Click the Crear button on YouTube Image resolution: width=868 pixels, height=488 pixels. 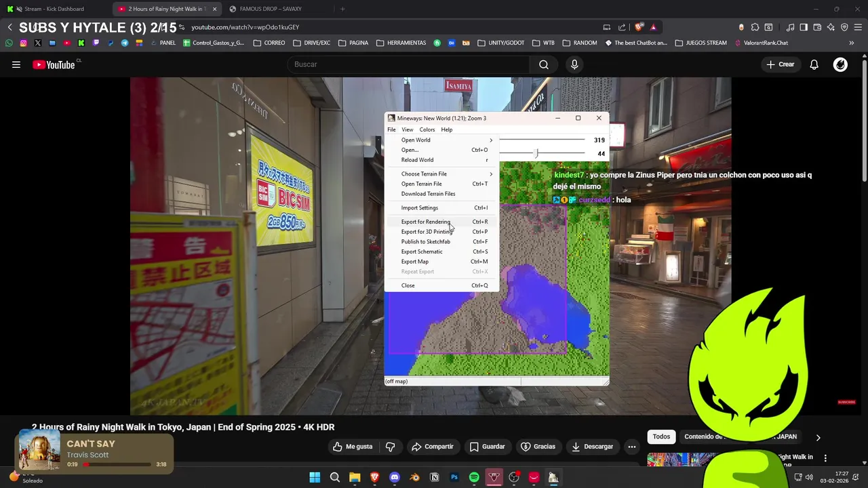click(x=780, y=64)
